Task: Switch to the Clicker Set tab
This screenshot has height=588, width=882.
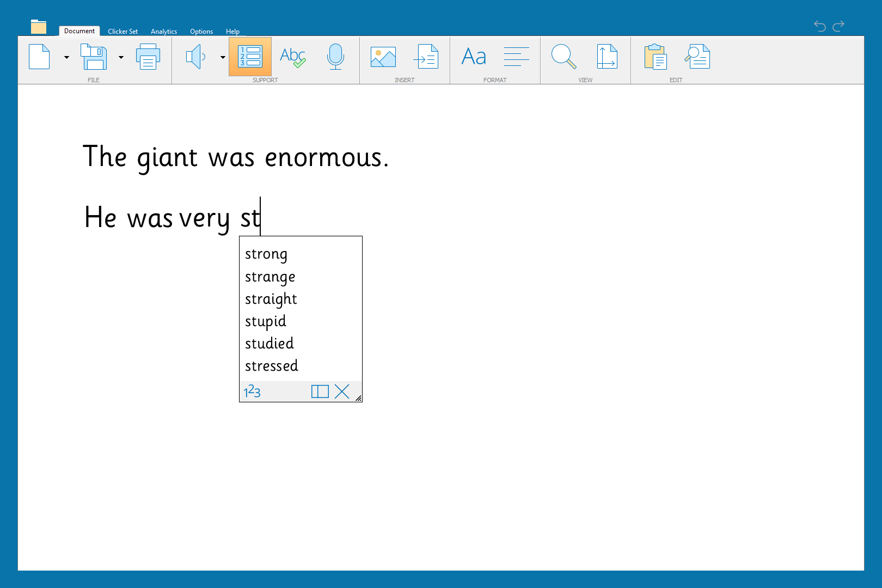Action: coord(122,31)
